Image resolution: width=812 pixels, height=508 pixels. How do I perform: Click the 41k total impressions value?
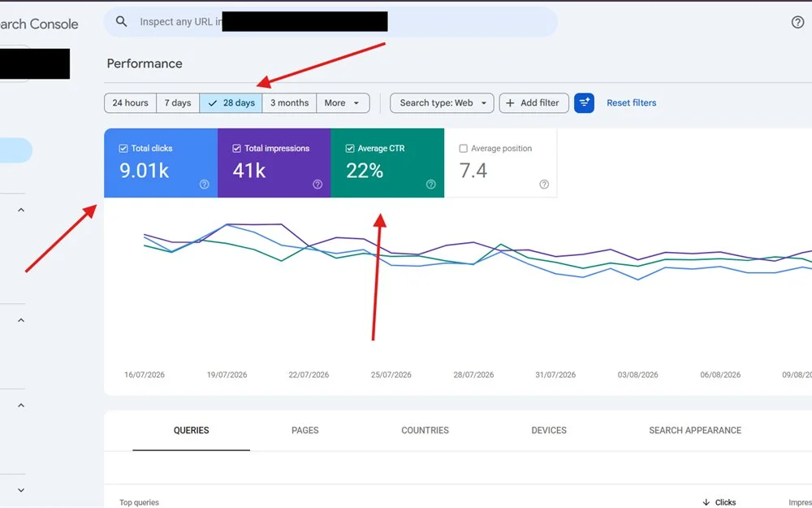coord(249,171)
